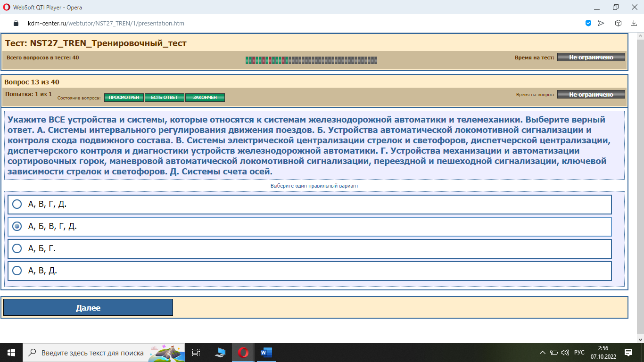Screen dimensions: 644x362
Task: Click the ЕСТЬ ОТВЕТ status badge
Action: tap(165, 98)
